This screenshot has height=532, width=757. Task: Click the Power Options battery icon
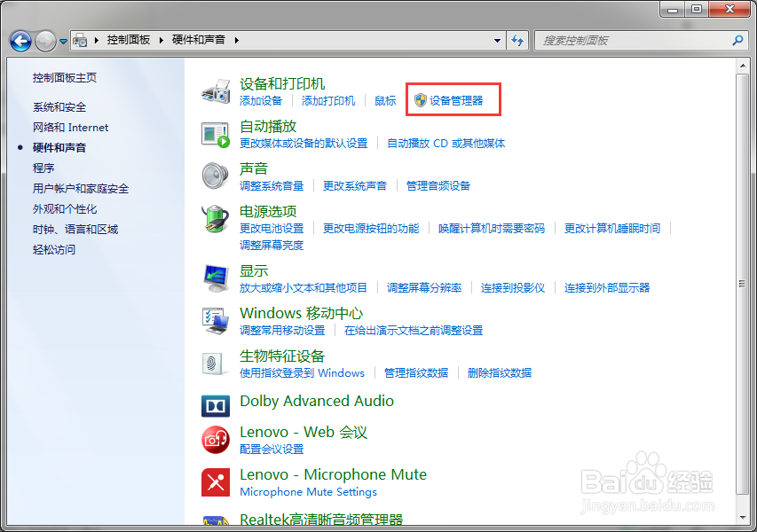click(216, 218)
